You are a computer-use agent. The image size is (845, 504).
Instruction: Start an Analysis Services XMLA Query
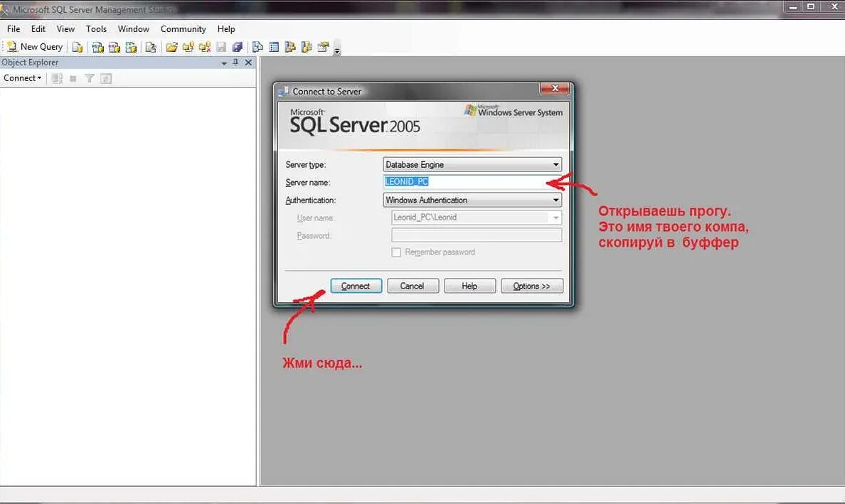coord(131,48)
